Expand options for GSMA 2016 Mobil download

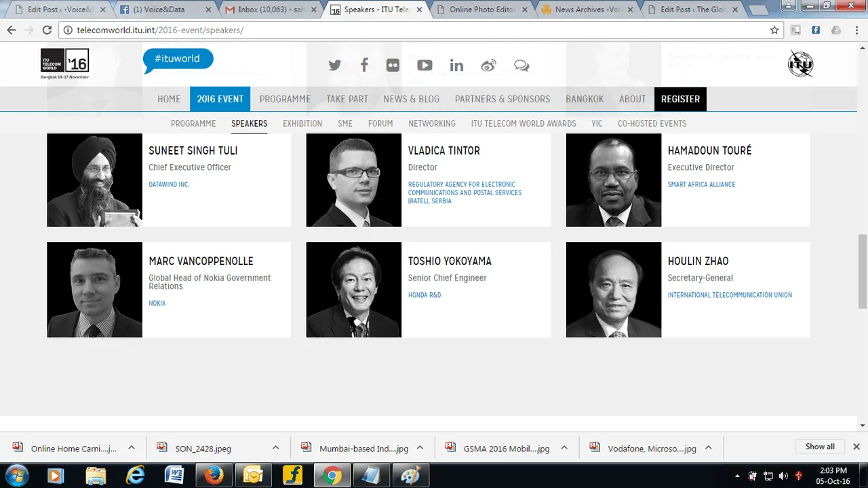point(564,447)
